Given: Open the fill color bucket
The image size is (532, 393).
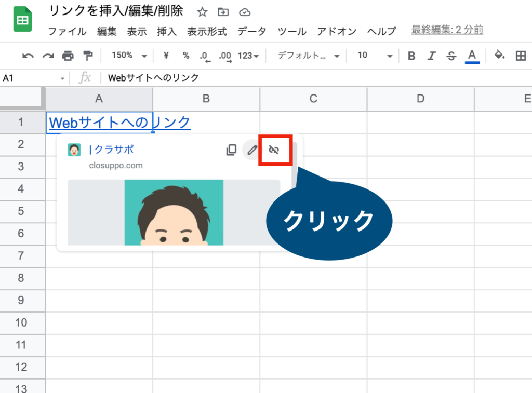Looking at the screenshot, I should [499, 55].
